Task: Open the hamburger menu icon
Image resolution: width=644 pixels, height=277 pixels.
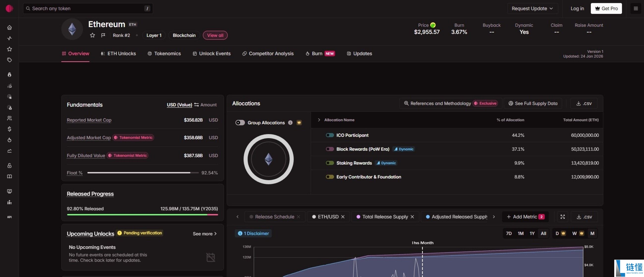Action: [636, 8]
